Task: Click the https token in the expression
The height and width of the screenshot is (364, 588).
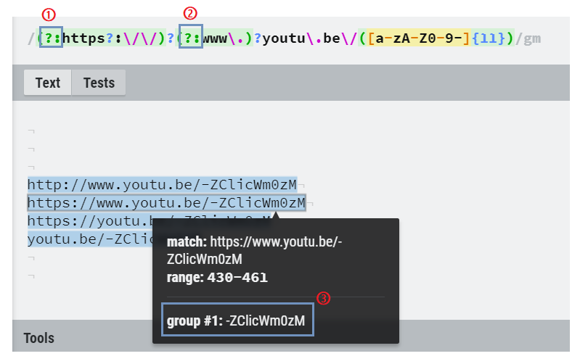Action: 83,38
